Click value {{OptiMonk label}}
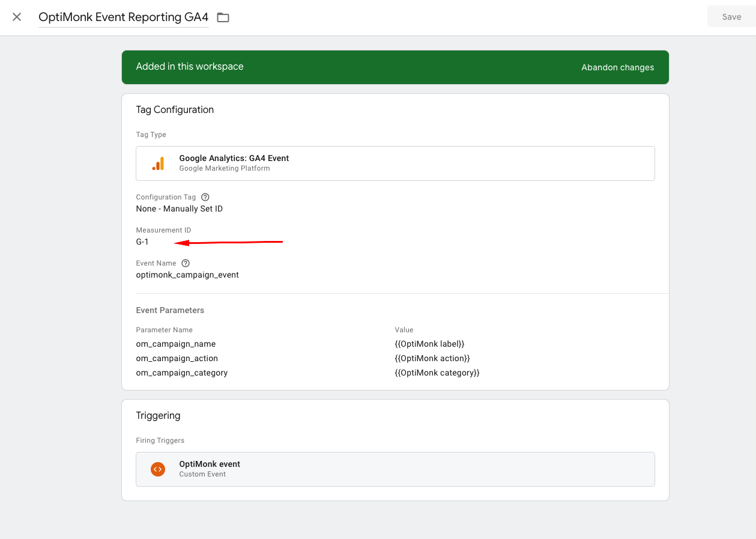The height and width of the screenshot is (539, 756). (x=429, y=344)
